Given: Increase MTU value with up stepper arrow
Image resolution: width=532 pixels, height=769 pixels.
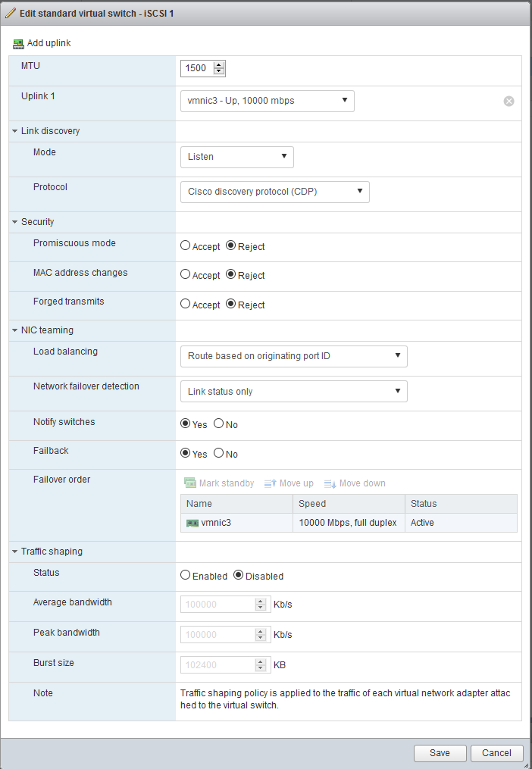Looking at the screenshot, I should [219, 64].
